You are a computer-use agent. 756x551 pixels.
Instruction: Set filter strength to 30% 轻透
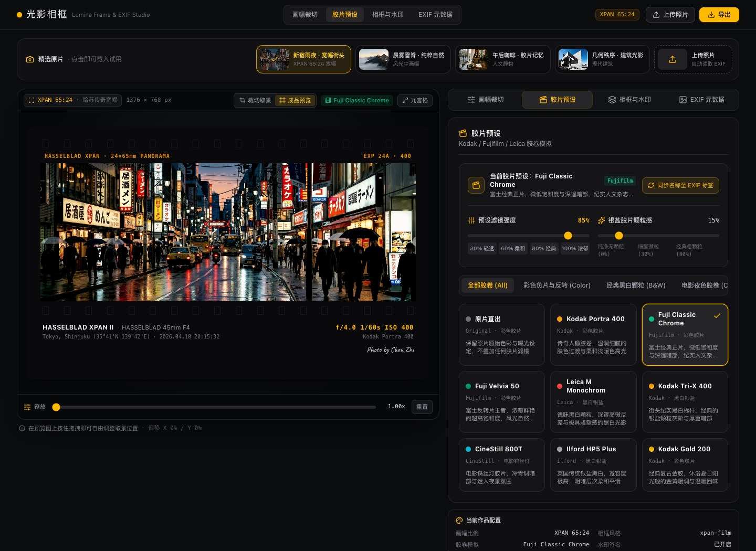click(482, 248)
